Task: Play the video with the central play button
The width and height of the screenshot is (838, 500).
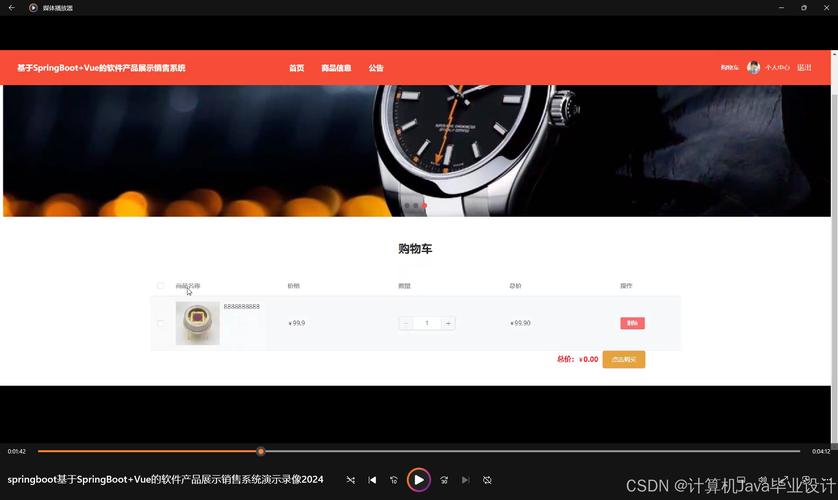Action: pyautogui.click(x=418, y=480)
